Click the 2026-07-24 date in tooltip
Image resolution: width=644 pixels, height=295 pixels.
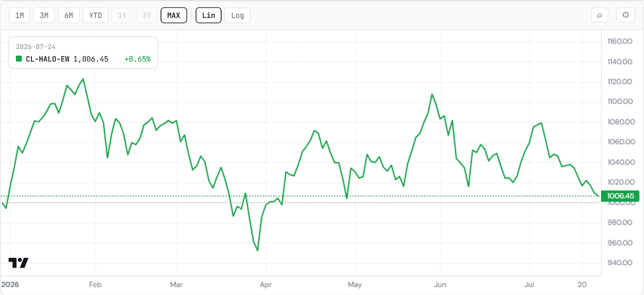click(x=35, y=46)
